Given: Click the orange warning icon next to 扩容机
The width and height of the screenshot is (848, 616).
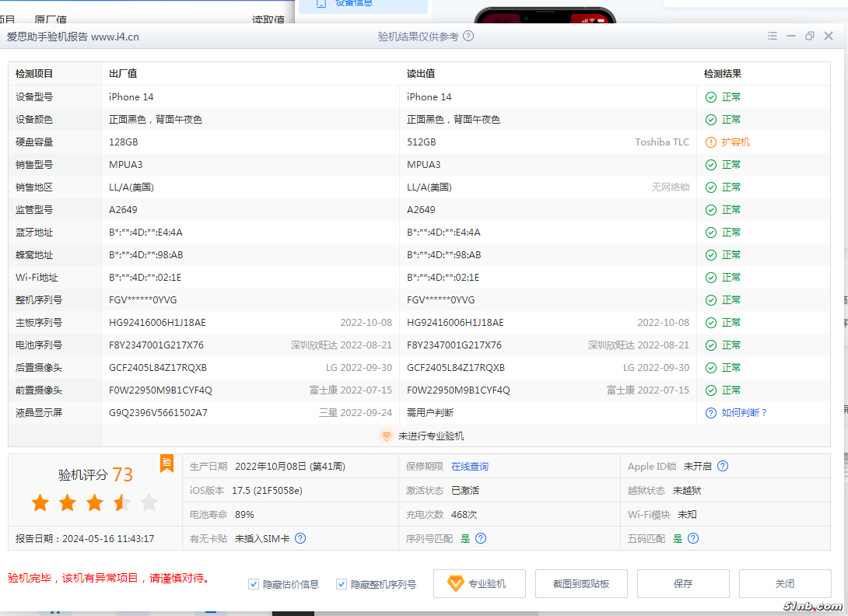Looking at the screenshot, I should [x=710, y=142].
